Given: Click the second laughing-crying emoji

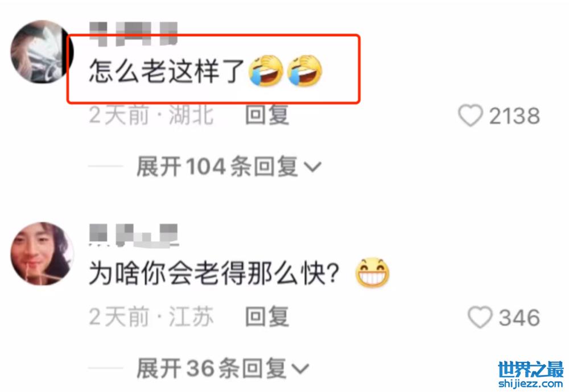Looking at the screenshot, I should coord(304,71).
